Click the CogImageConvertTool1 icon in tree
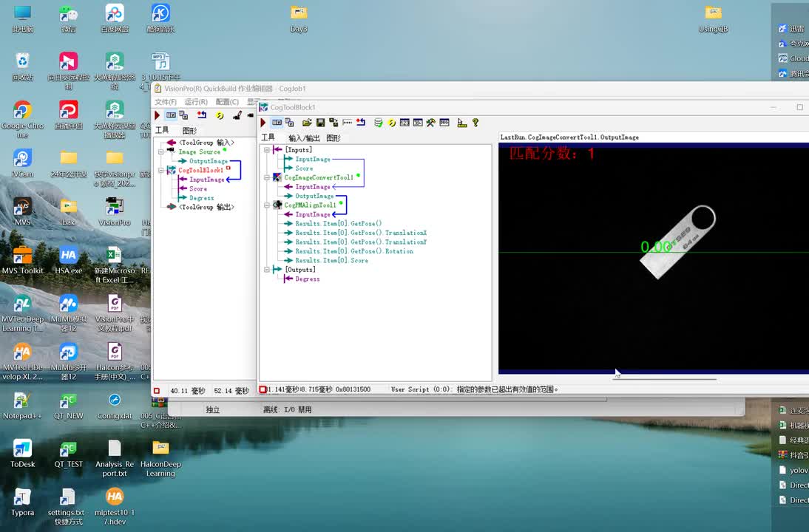The height and width of the screenshot is (532, 809). pos(277,177)
